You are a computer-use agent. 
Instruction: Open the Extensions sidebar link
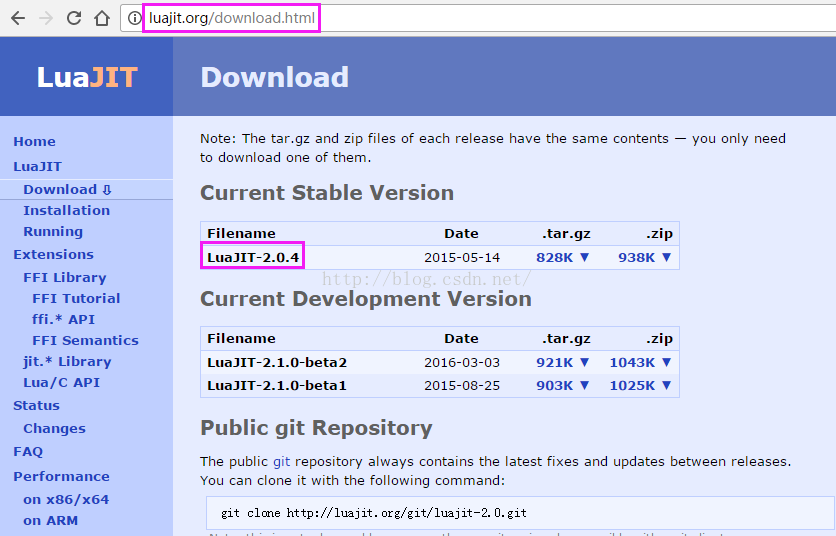(53, 254)
